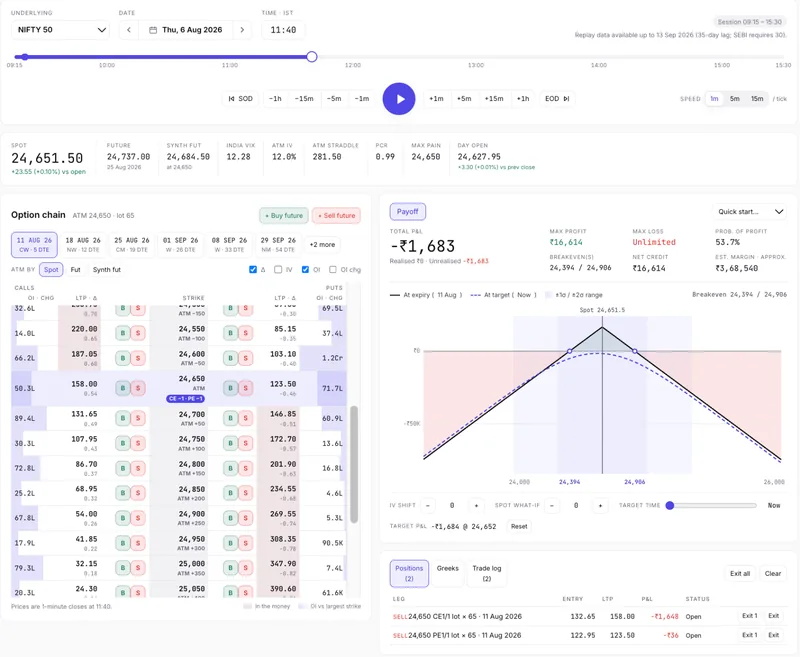This screenshot has height=657, width=800.
Task: Sell the 25,000 call with S
Action: 138,568
